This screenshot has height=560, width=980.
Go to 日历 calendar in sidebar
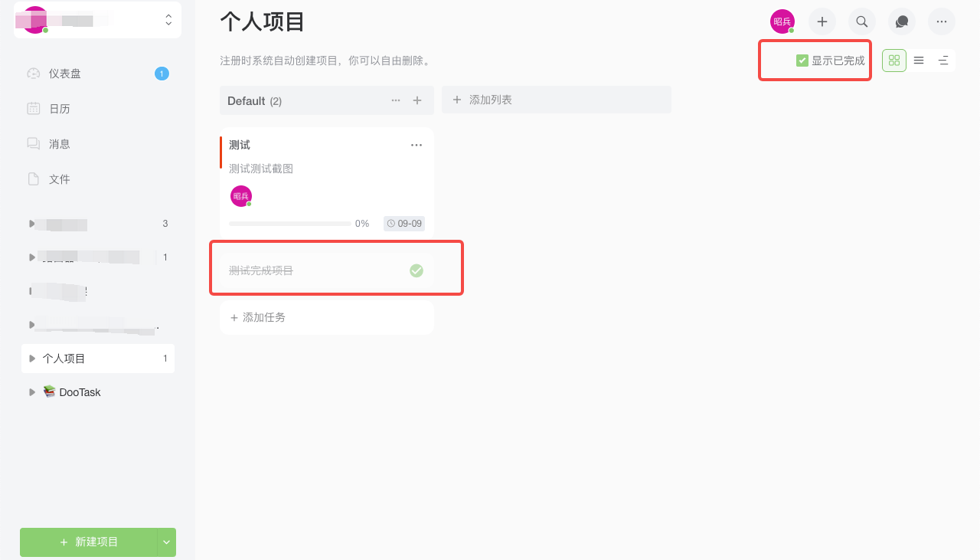point(60,109)
